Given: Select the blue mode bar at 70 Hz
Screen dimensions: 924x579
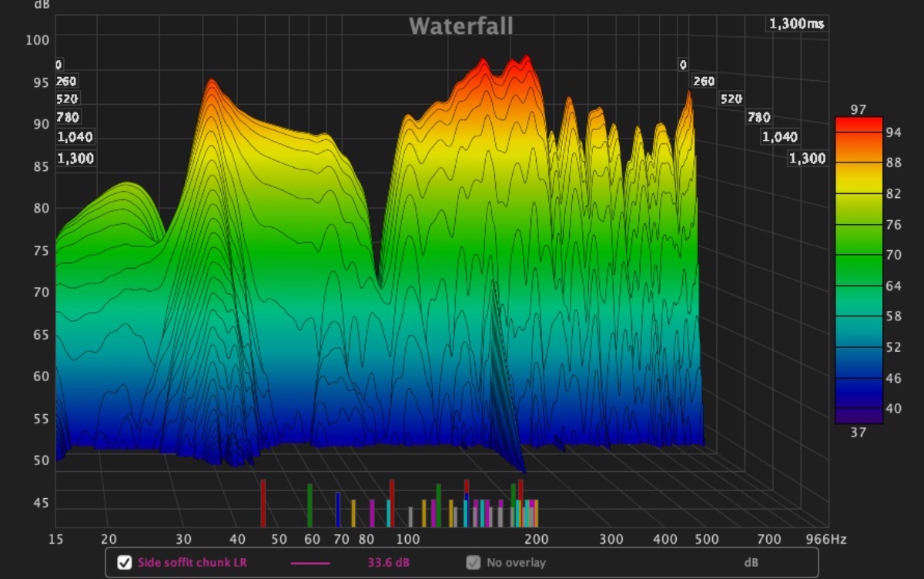Looking at the screenshot, I should [x=337, y=509].
